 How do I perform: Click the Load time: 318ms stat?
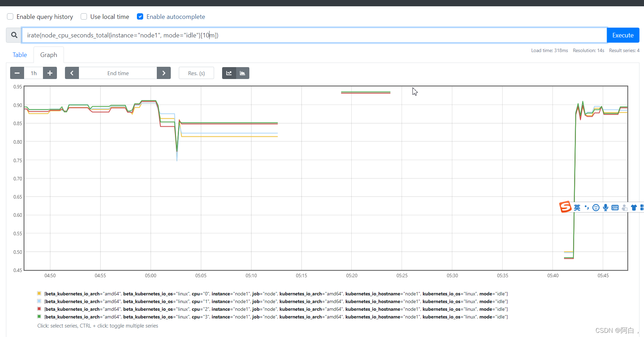(x=550, y=50)
